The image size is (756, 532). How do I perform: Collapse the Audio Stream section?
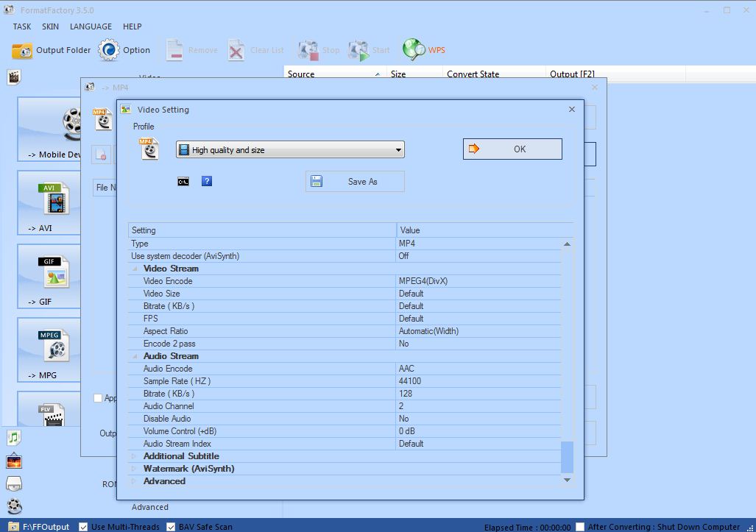135,357
